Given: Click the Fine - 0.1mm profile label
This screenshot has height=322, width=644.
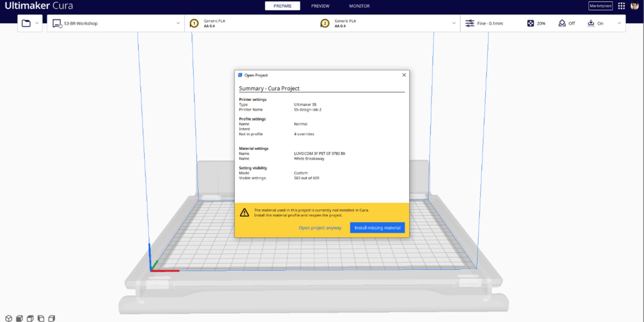Looking at the screenshot, I should tap(490, 23).
